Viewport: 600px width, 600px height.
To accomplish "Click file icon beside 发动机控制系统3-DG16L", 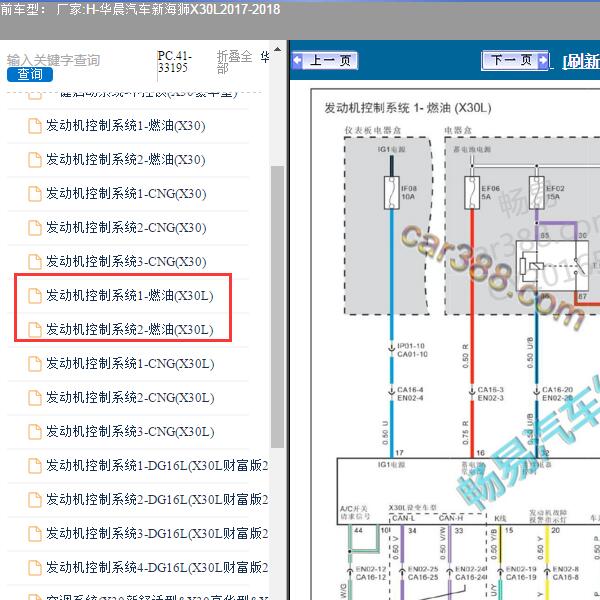I will tap(35, 534).
